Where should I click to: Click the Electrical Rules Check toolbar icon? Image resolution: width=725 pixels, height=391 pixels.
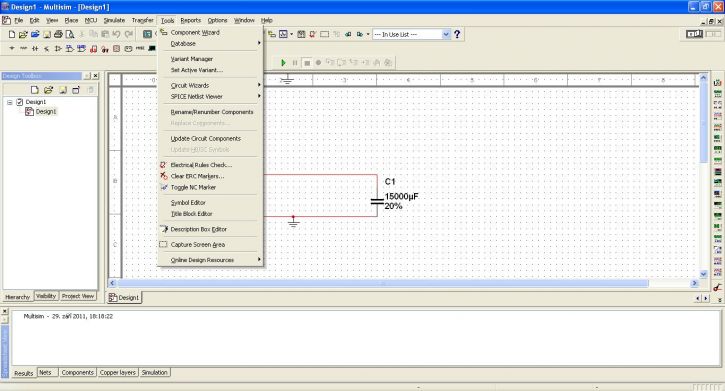point(313,34)
